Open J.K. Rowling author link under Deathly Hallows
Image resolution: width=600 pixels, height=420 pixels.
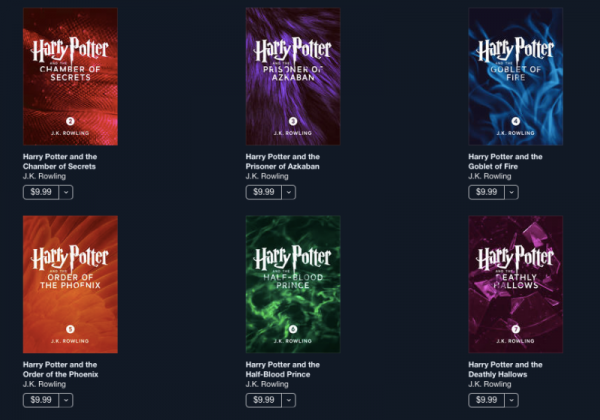(x=490, y=384)
